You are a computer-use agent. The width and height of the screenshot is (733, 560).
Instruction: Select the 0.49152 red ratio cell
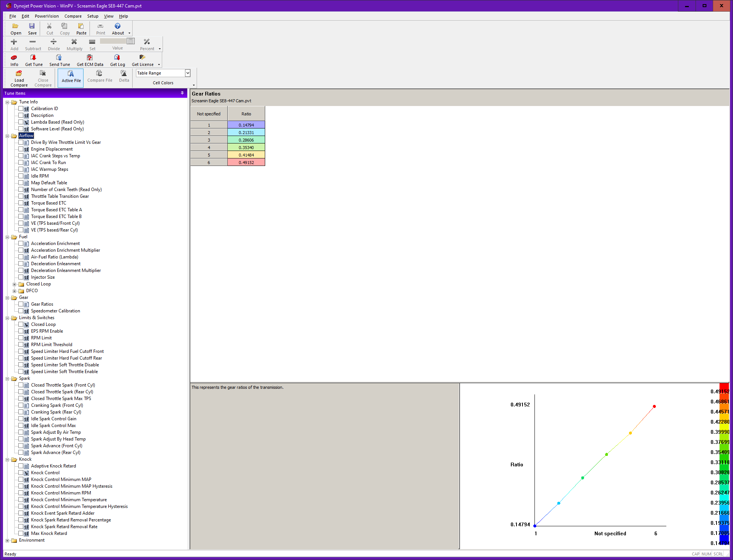(246, 163)
